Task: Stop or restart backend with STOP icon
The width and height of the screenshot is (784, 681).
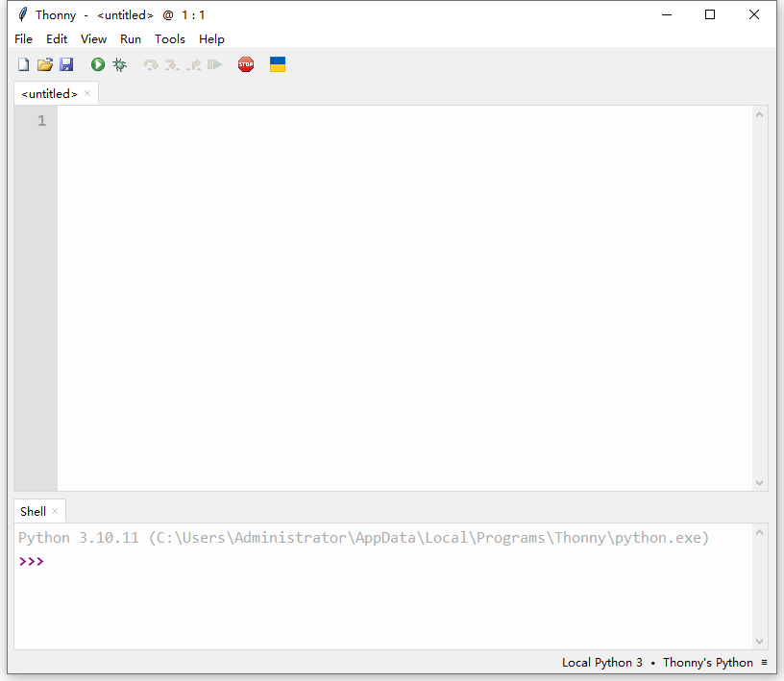Action: pos(246,64)
